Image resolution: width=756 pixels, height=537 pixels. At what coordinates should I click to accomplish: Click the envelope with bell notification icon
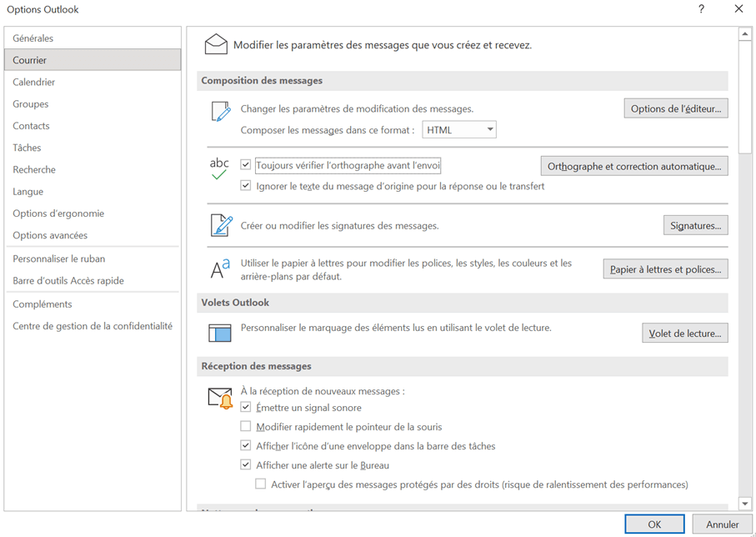tap(220, 399)
